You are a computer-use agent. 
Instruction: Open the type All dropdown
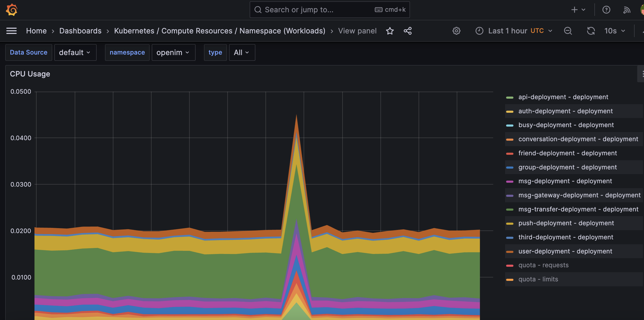pos(242,52)
